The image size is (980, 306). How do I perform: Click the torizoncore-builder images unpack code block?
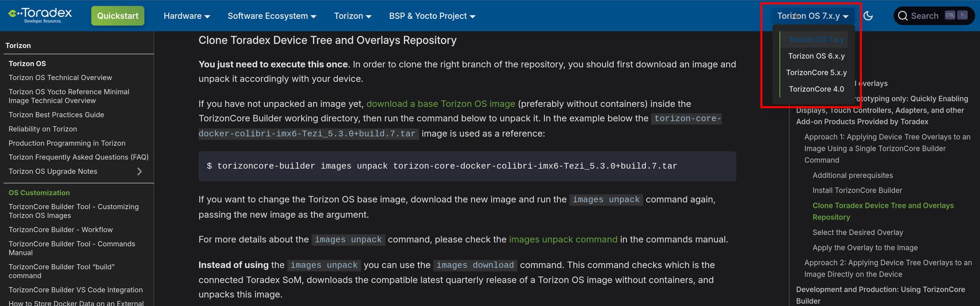[467, 167]
